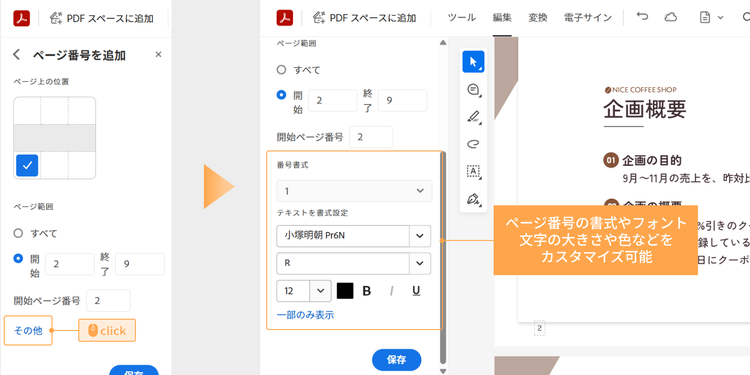
Task: Click the 一部のみ表示 link
Action: 305,315
